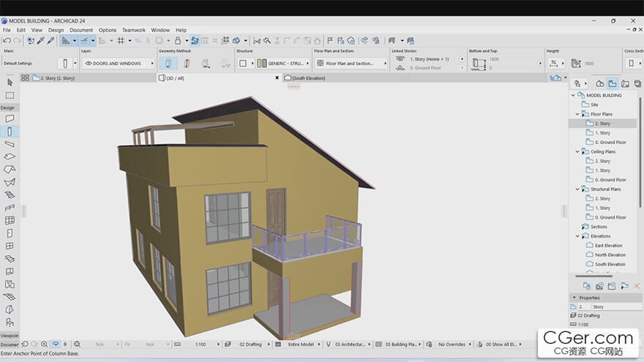This screenshot has width=644, height=362.
Task: Close the 3D / All tab
Action: pyautogui.click(x=277, y=78)
